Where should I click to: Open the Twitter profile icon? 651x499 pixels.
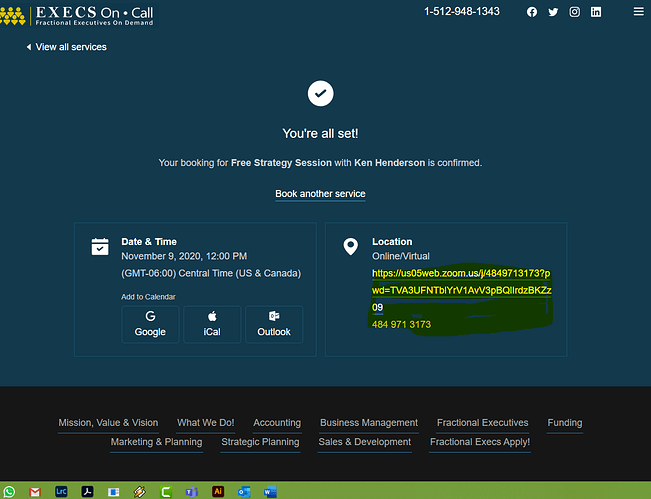click(x=553, y=12)
